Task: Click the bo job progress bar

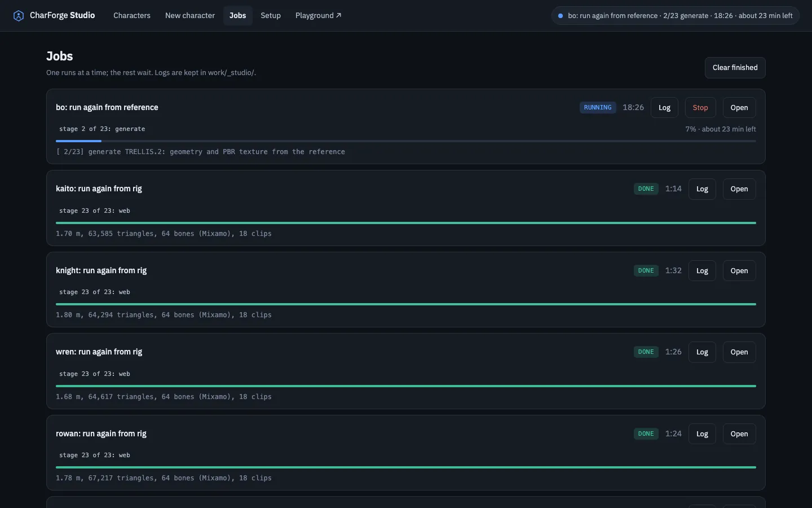Action: [x=406, y=141]
